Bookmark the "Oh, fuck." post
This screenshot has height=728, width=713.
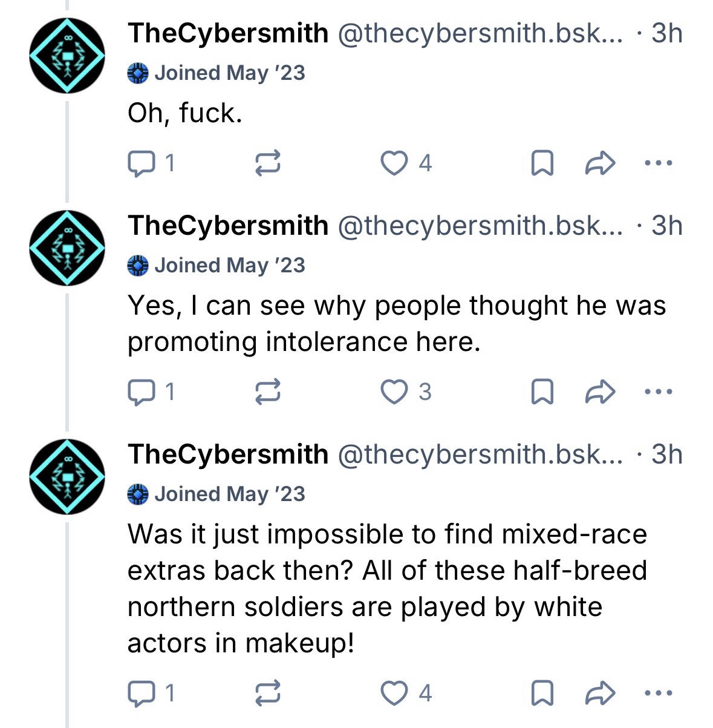(x=542, y=163)
